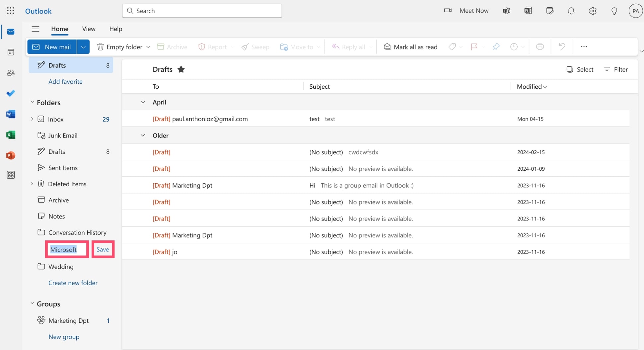
Task: Open the Conversation History folder
Action: click(71, 232)
